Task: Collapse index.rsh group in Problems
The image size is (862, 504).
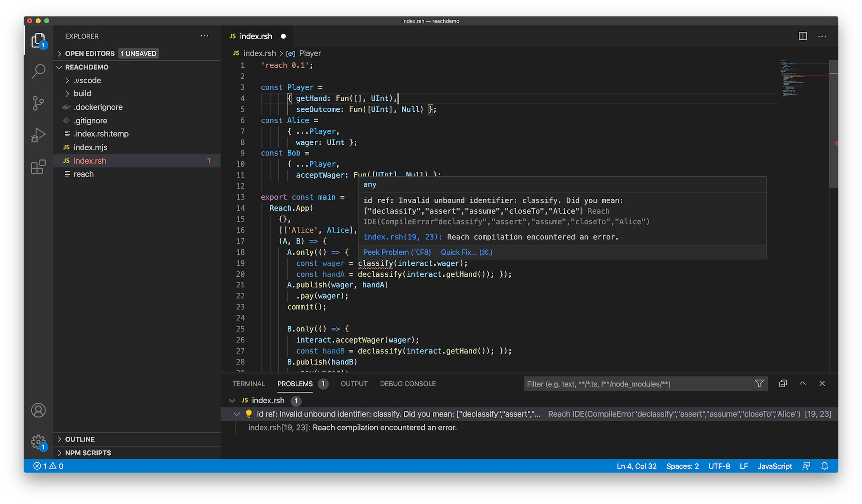Action: [232, 401]
